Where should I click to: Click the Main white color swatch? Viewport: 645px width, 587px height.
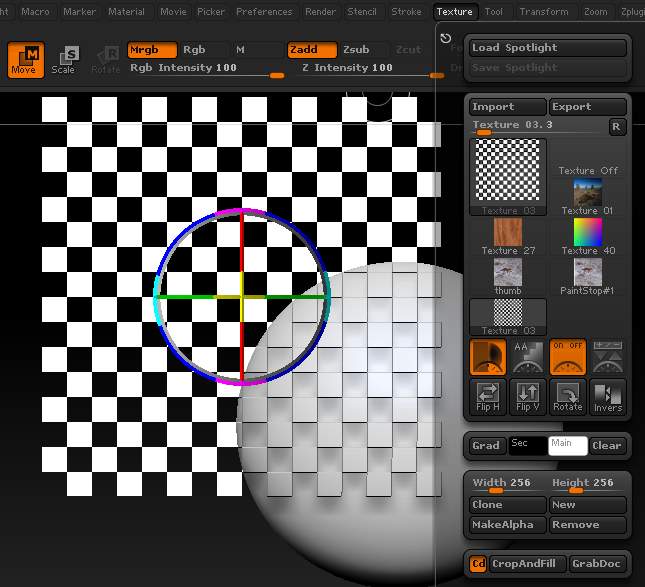pos(568,446)
